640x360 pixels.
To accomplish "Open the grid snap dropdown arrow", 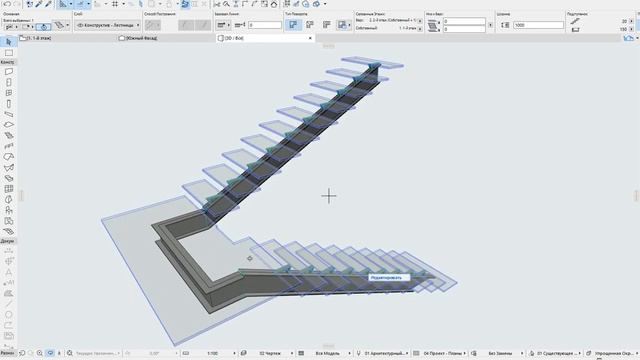I will [123, 4].
